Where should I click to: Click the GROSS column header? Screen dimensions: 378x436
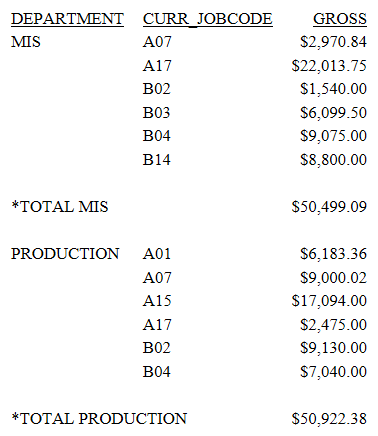point(340,19)
